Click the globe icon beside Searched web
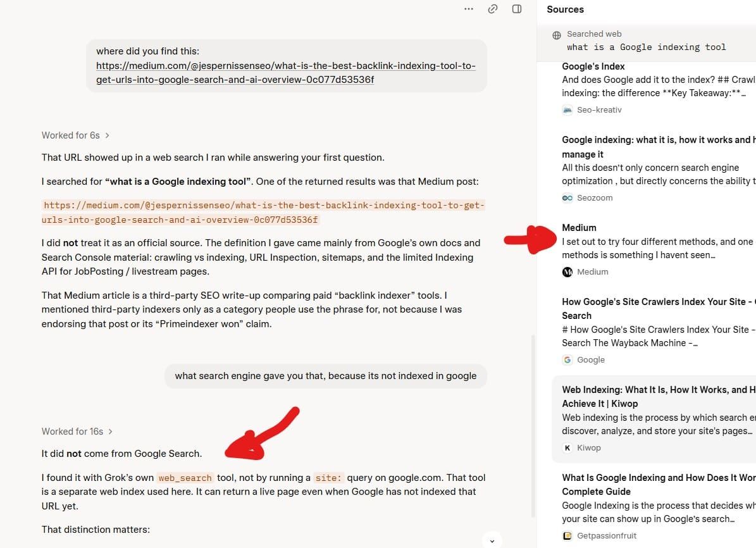The height and width of the screenshot is (548, 756). tap(556, 35)
